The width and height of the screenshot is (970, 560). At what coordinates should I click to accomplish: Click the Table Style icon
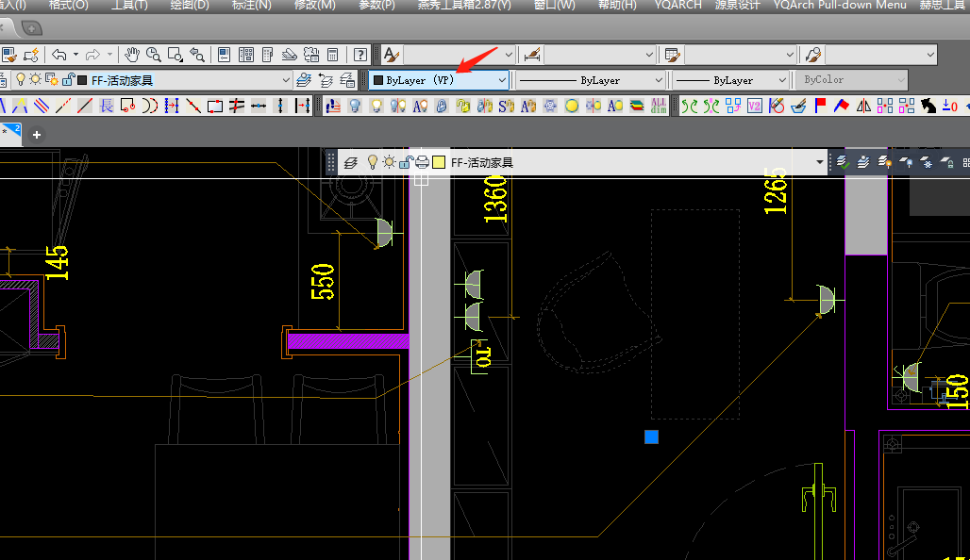point(672,55)
